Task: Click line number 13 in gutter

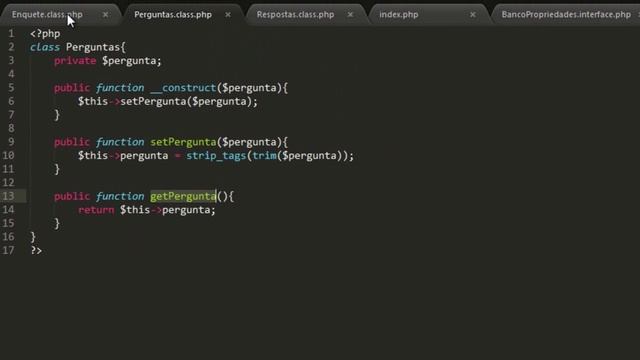Action: (x=8, y=196)
